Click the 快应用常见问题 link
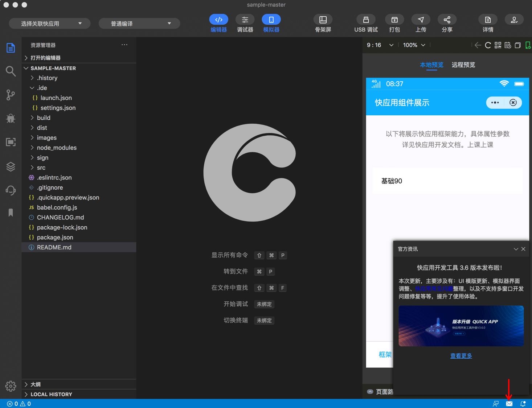 tap(433, 288)
